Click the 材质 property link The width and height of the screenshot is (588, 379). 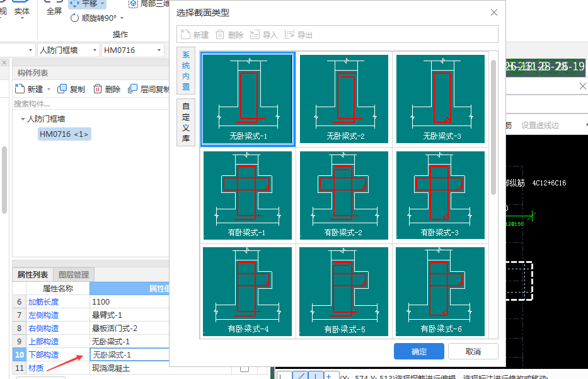coord(36,368)
